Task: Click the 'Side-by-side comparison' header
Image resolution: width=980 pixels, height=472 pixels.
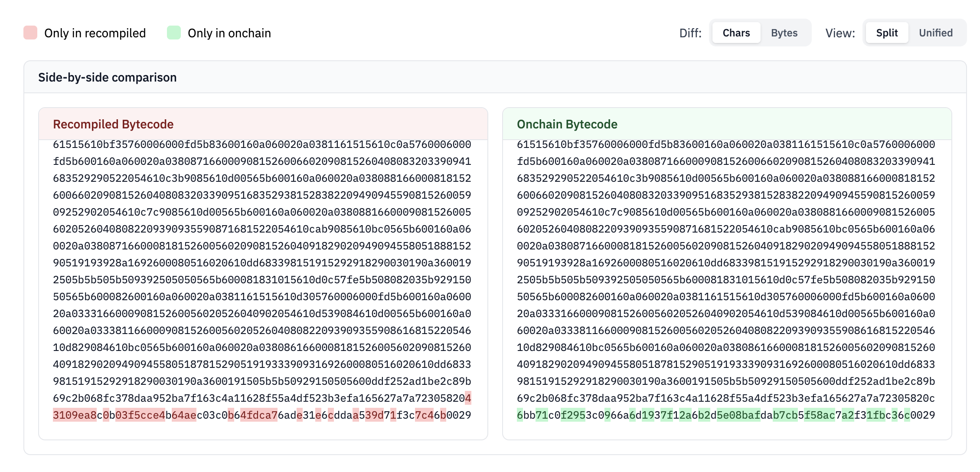Action: [x=107, y=77]
